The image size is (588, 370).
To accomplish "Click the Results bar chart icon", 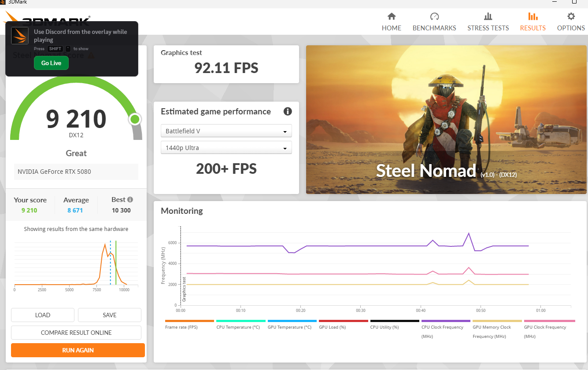I will click(533, 17).
